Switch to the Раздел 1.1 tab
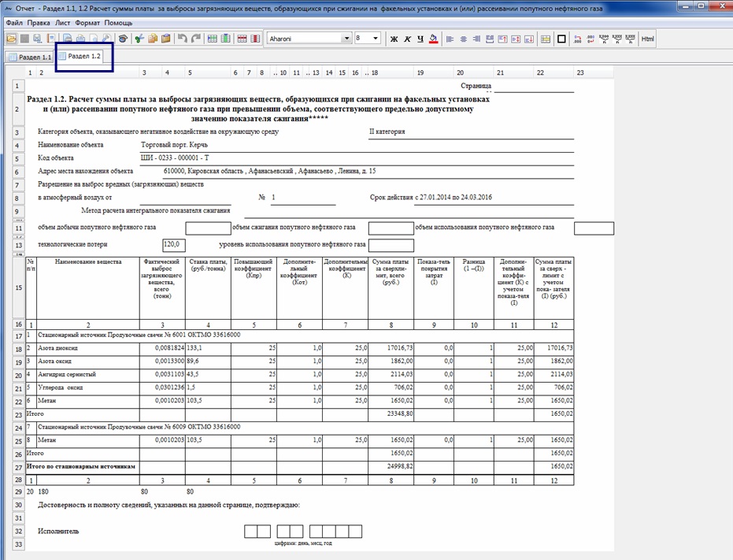Screen dimensions: 733x560 (30, 57)
